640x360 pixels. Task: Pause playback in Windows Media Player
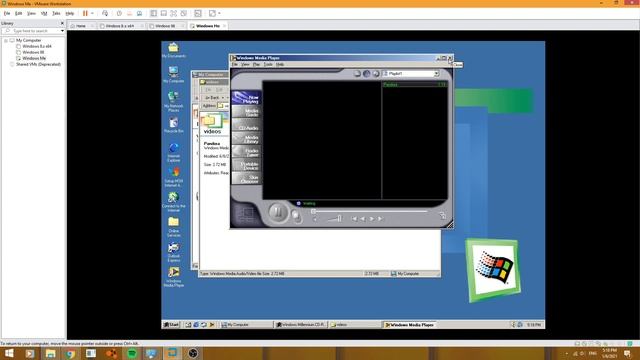pos(278,213)
